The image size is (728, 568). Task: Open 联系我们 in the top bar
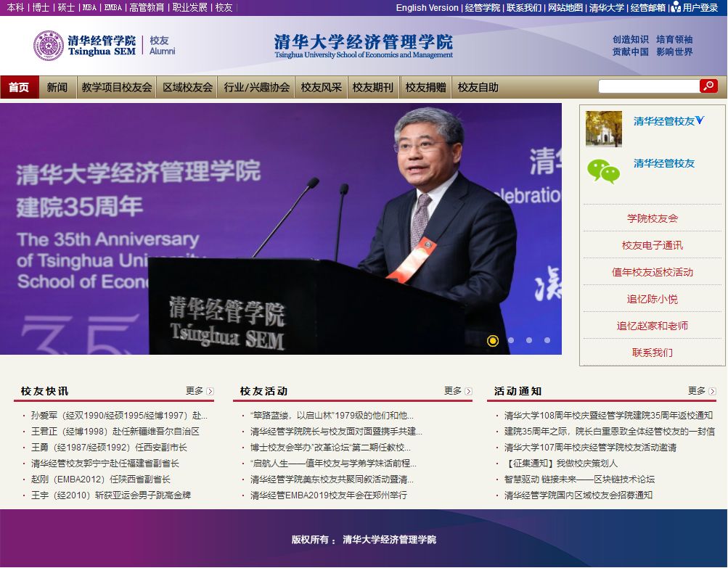(524, 7)
